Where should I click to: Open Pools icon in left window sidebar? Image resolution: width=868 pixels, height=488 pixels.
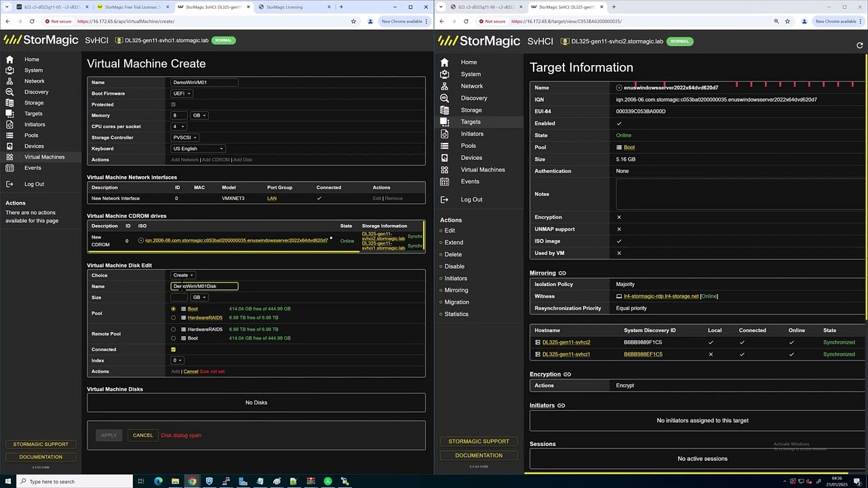click(9, 136)
